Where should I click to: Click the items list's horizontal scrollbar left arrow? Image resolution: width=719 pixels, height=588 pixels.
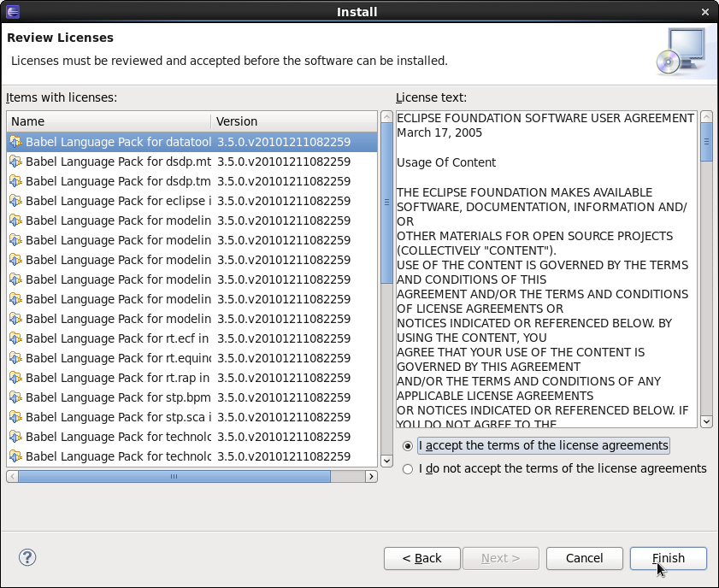point(12,477)
